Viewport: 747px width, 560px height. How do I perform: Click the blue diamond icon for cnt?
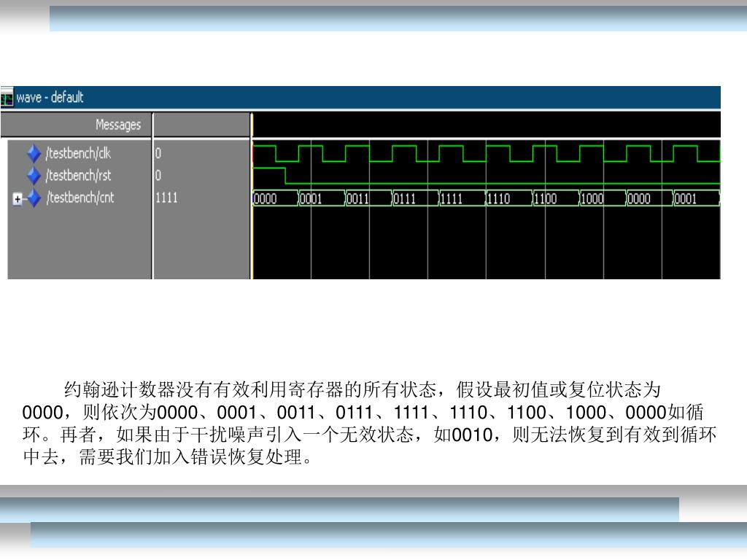pos(34,198)
